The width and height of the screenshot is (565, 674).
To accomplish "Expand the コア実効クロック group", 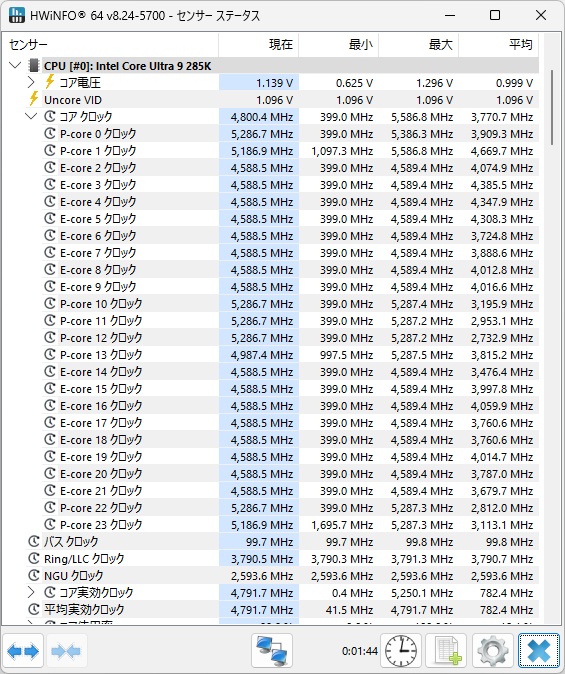I will [x=31, y=592].
